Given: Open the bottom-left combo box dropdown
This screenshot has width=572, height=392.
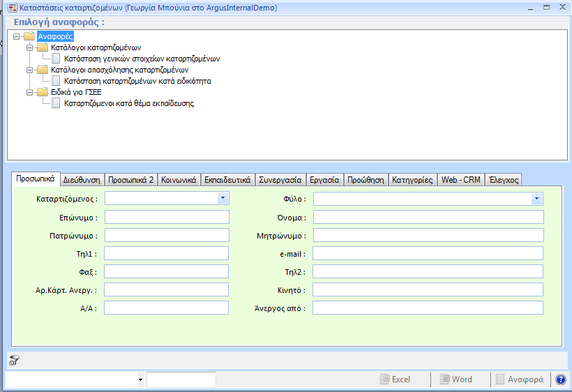Looking at the screenshot, I should point(140,379).
